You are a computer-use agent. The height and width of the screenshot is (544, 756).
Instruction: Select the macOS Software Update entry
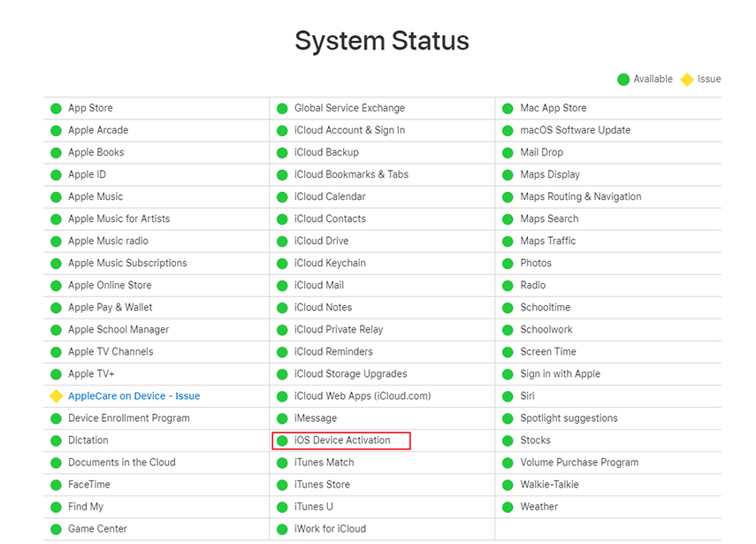(576, 130)
